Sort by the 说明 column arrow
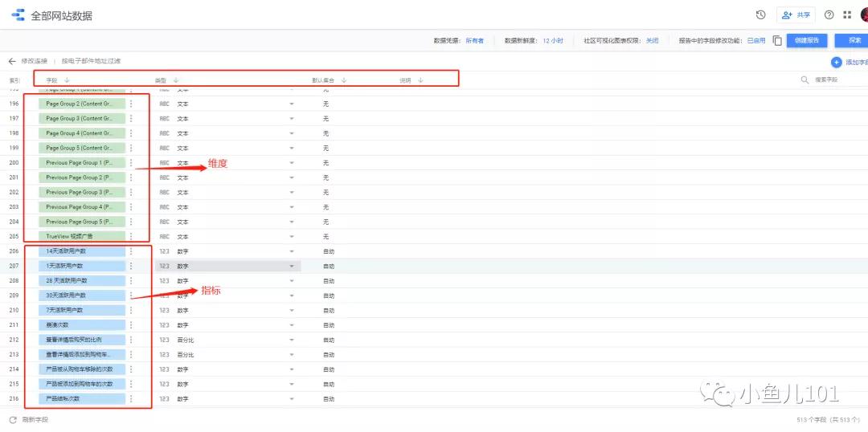The image size is (868, 432). [420, 80]
